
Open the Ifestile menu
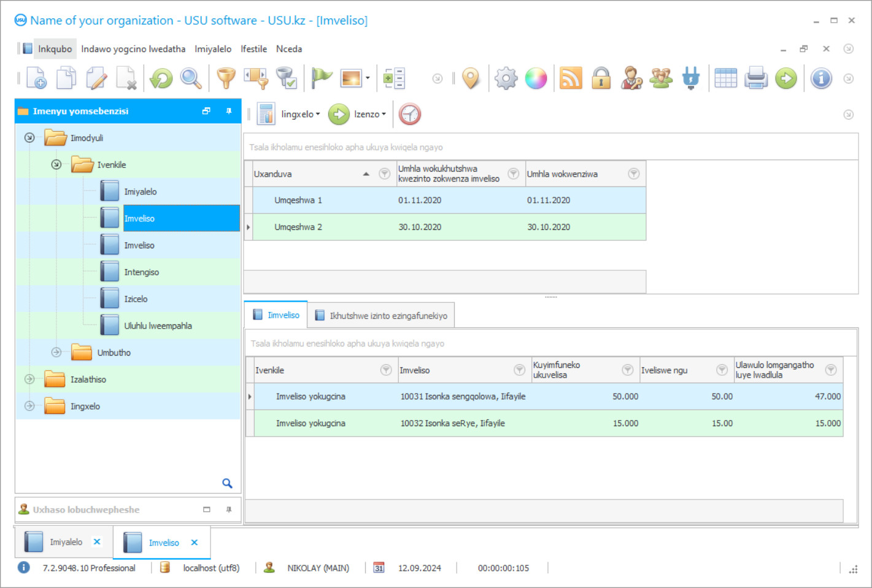coord(253,49)
